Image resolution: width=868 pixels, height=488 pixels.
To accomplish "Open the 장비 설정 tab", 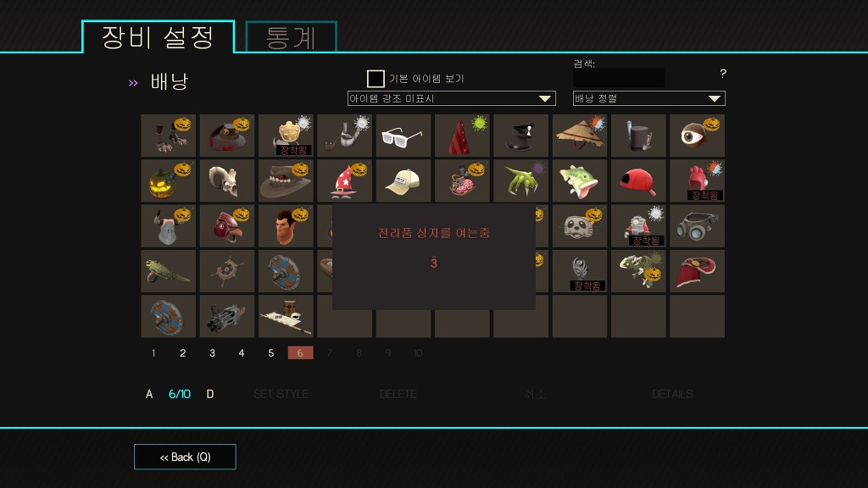I will (159, 37).
